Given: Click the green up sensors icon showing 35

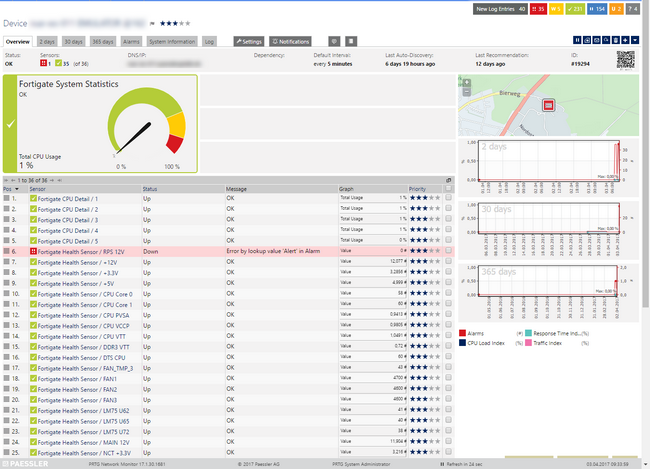Looking at the screenshot, I should coord(58,63).
